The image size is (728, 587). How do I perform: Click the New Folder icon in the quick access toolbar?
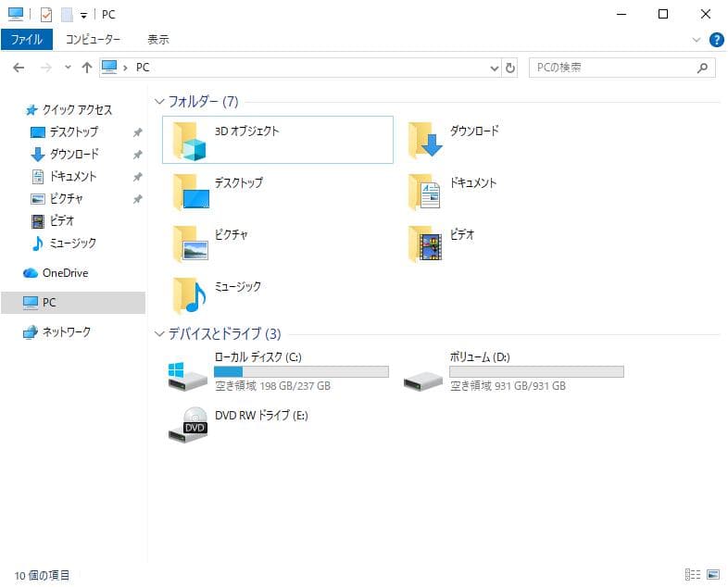pos(67,15)
